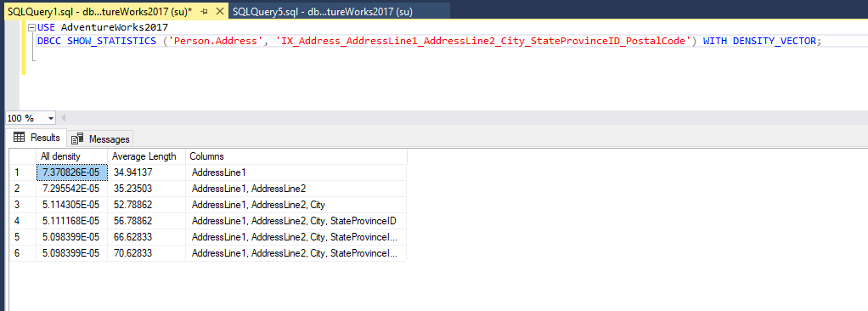Viewport: 868px width, 311px height.
Task: Select the 34.94137 average length cell
Action: pos(146,172)
